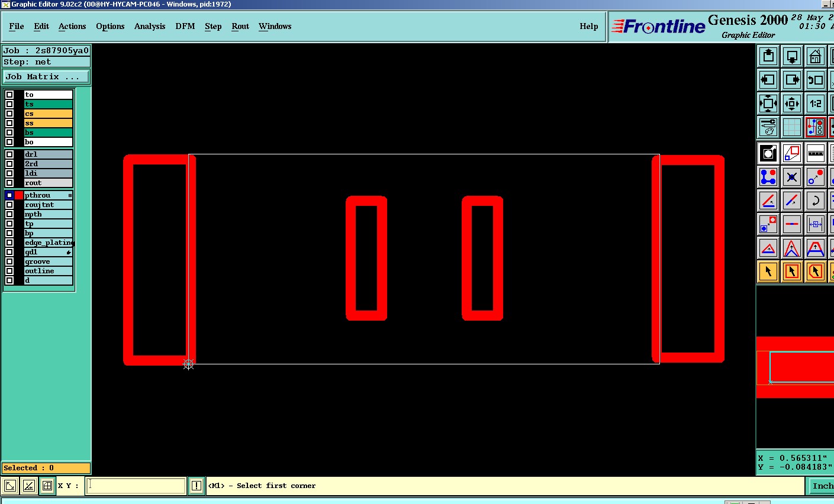Open the Rout menu
Image resolution: width=834 pixels, height=504 pixels.
coord(240,26)
